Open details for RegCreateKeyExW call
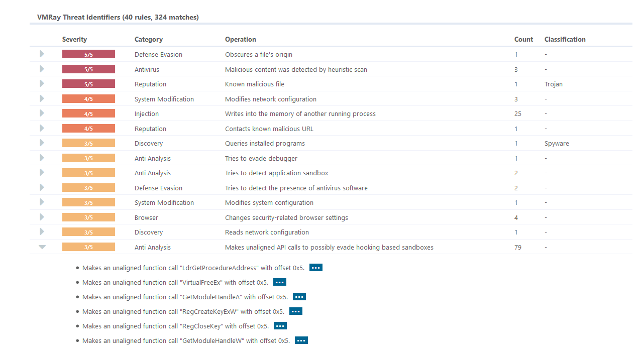Viewport: 644px width, 351px height. tap(296, 311)
